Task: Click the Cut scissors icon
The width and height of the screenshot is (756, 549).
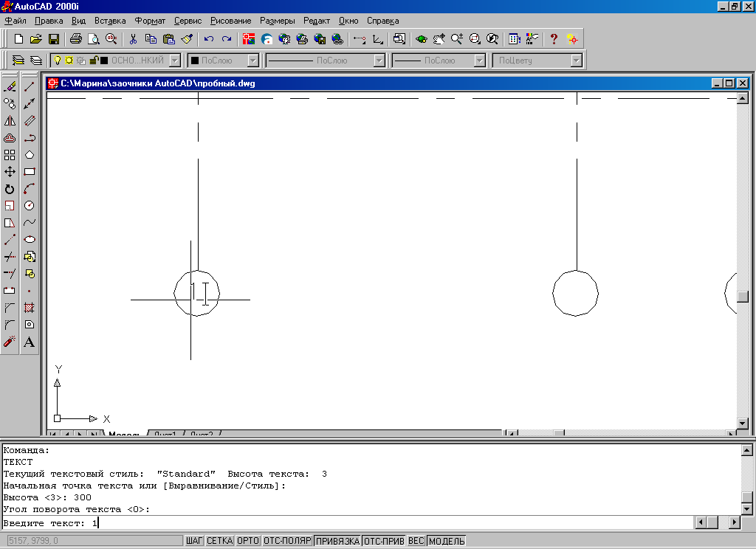Action: (x=134, y=39)
